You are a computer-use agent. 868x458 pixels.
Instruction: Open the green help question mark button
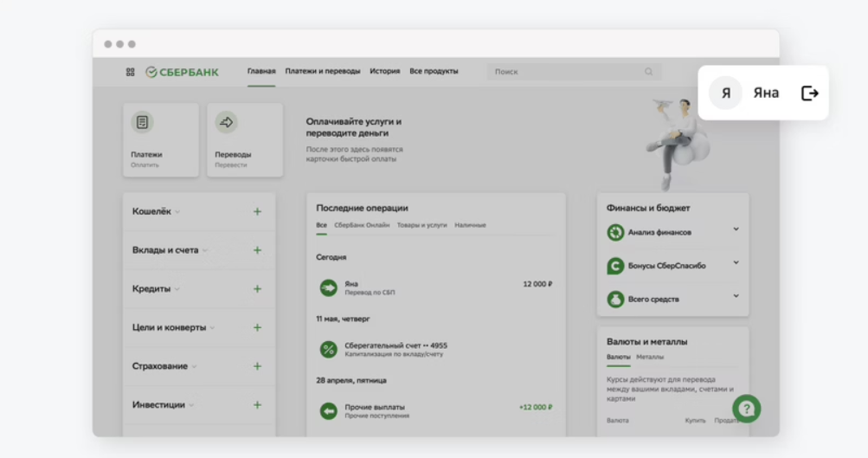(746, 409)
